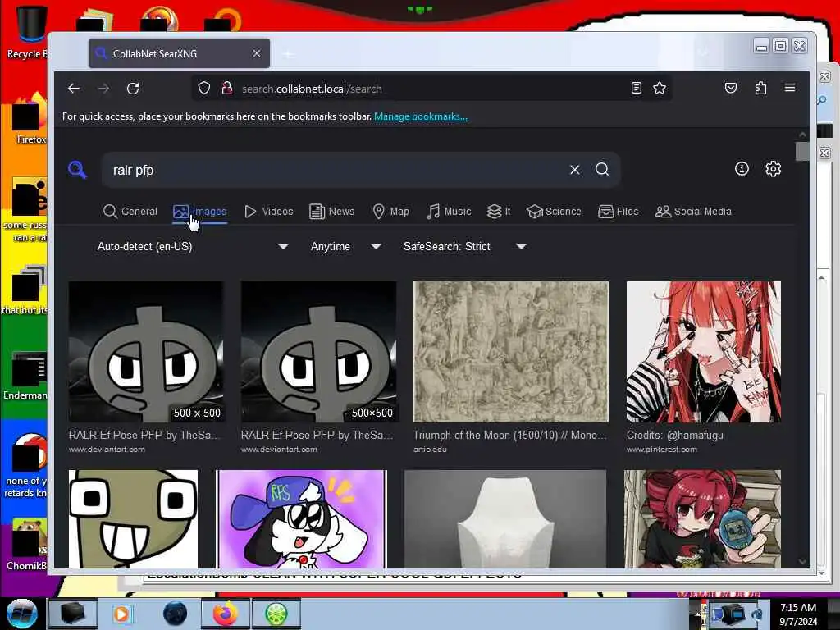Image resolution: width=840 pixels, height=630 pixels.
Task: Submit search with magnifier button
Action: coord(603,170)
